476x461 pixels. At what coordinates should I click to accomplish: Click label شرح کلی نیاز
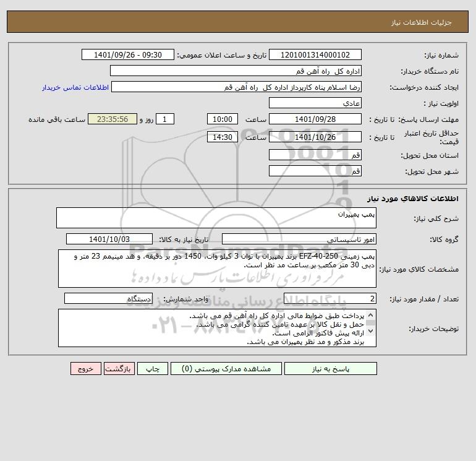(436, 218)
